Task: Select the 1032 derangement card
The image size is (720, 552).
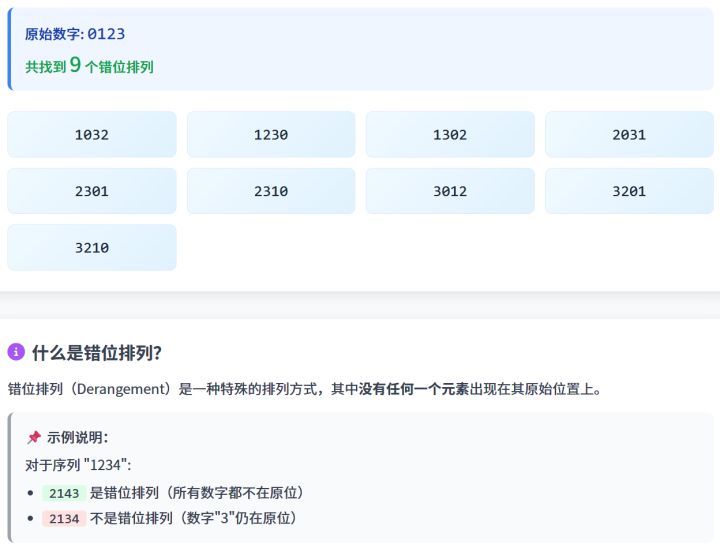Action: 92,135
